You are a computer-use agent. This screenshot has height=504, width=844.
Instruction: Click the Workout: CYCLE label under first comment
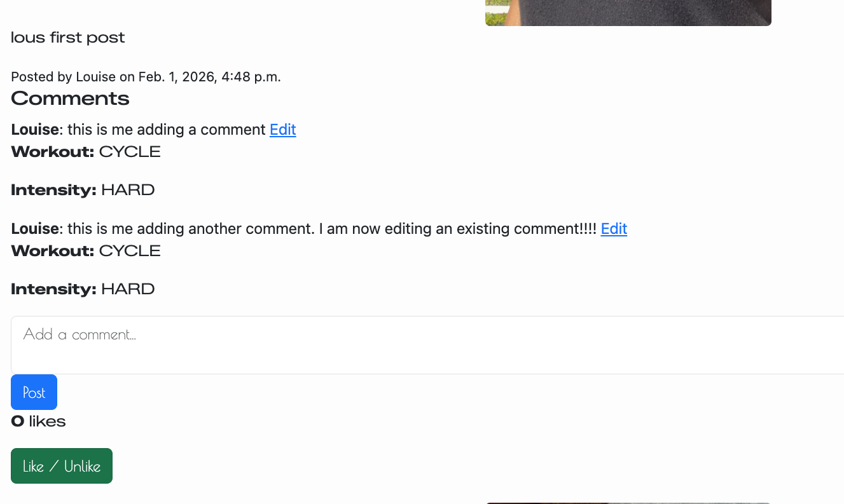click(85, 151)
